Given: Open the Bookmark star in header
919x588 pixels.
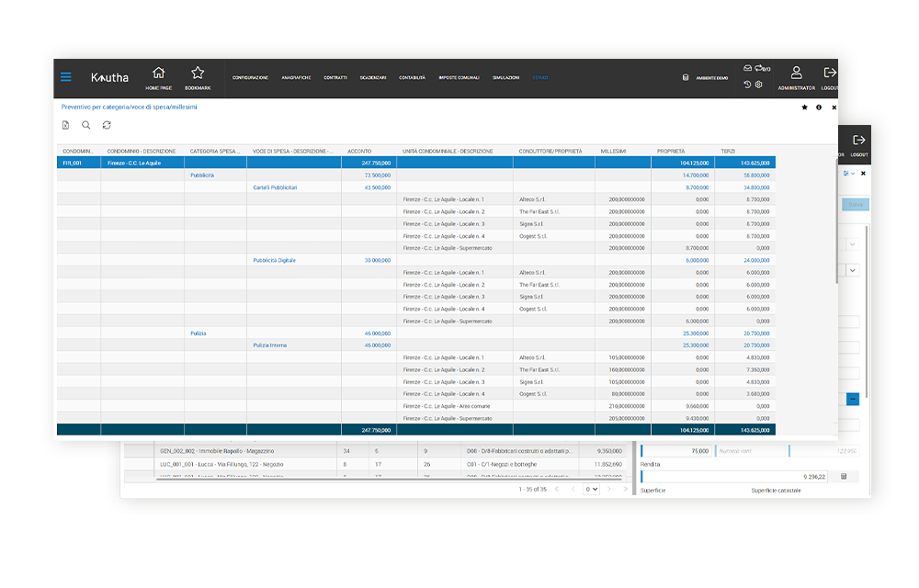Looking at the screenshot, I should coord(197,77).
